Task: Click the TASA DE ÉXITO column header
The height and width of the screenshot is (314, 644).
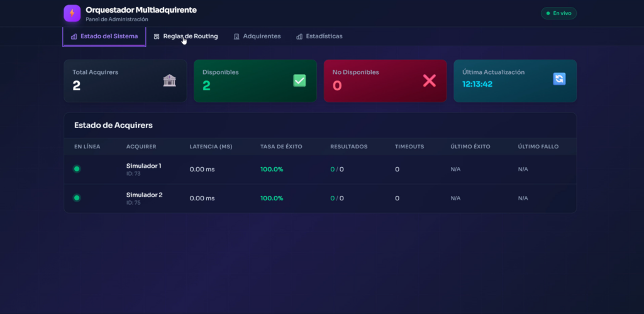Action: [281, 147]
